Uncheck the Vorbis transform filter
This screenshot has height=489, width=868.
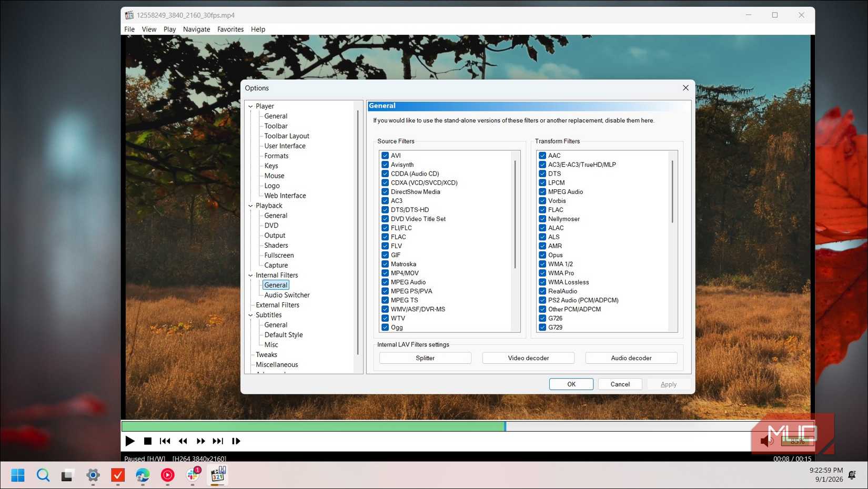pos(542,201)
